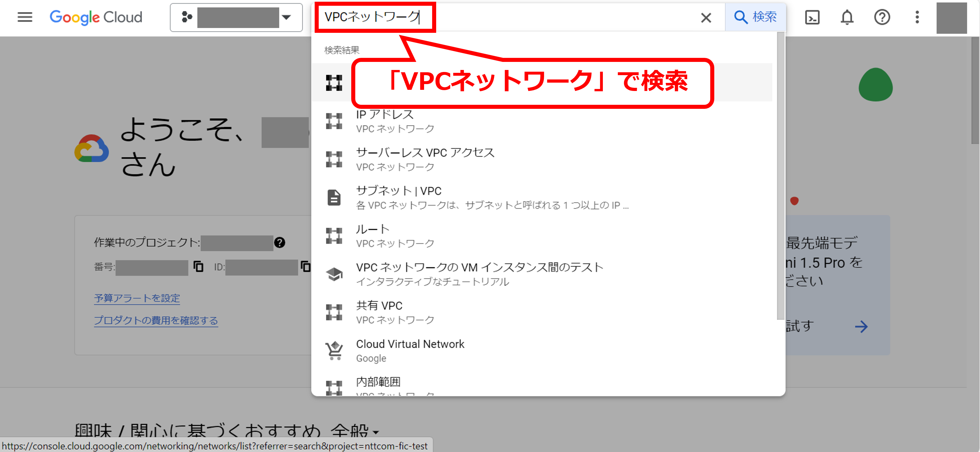Click the 検索 search button
The width and height of the screenshot is (980, 452).
pyautogui.click(x=755, y=17)
